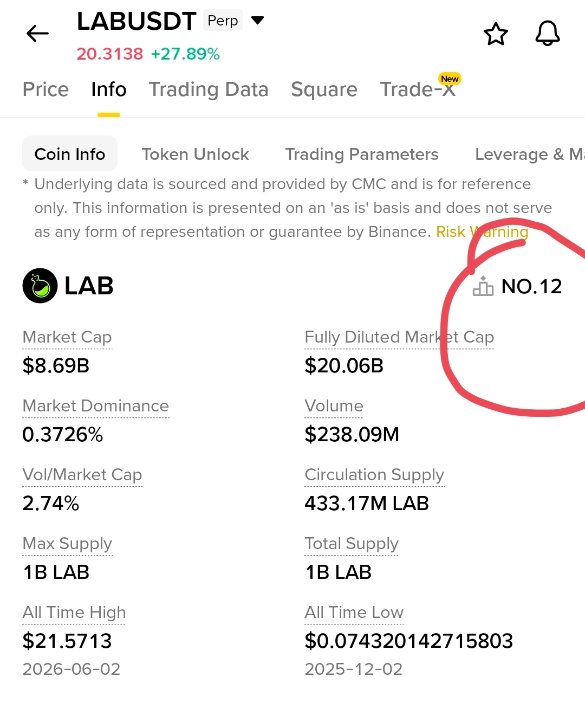Open the Trade-X tab
Image resolution: width=585 pixels, height=728 pixels.
(418, 89)
